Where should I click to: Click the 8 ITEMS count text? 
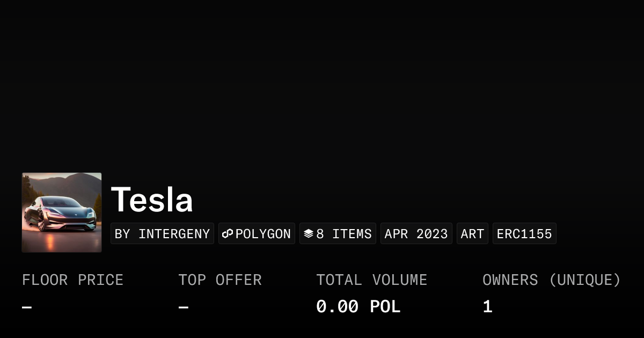click(344, 234)
